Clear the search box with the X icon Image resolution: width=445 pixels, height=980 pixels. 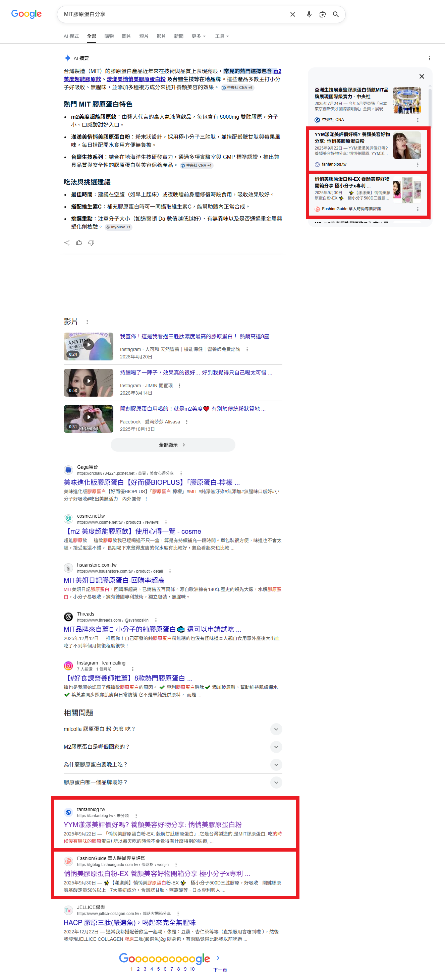[x=292, y=14]
